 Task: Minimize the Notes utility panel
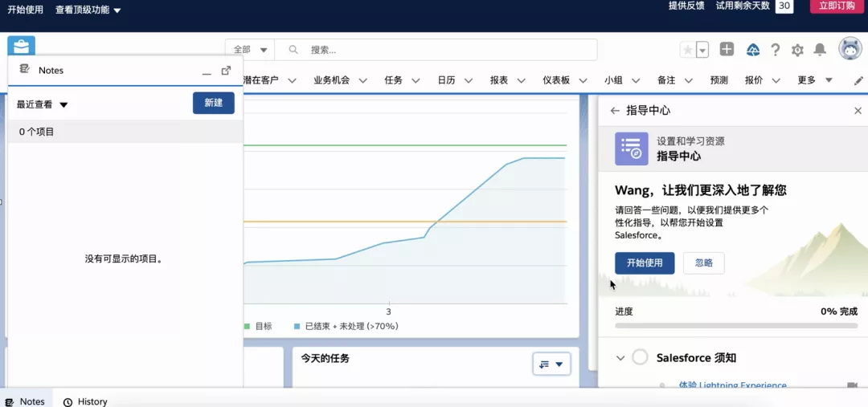pyautogui.click(x=207, y=72)
